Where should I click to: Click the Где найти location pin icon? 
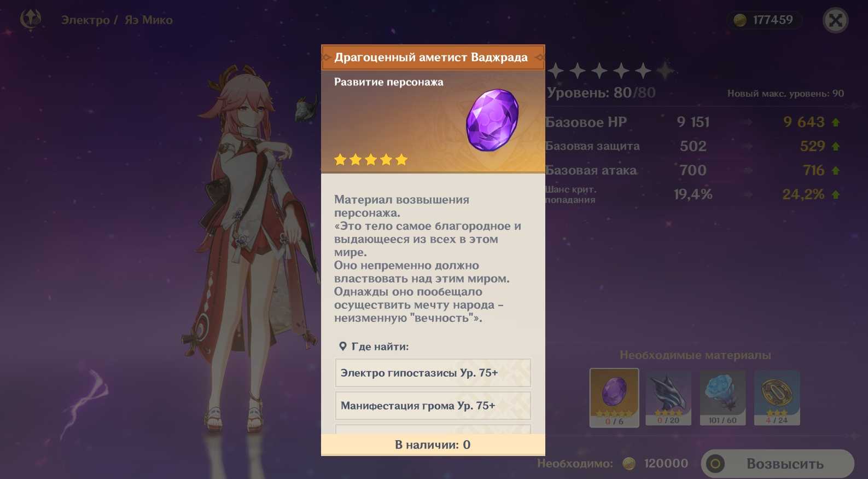coord(342,346)
